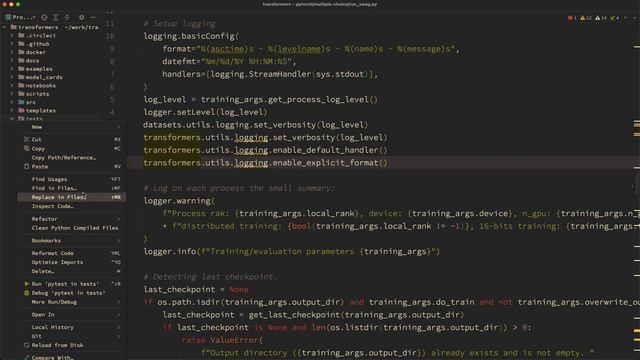
Task: Click the yellow warning count indicator
Action: tap(586, 18)
